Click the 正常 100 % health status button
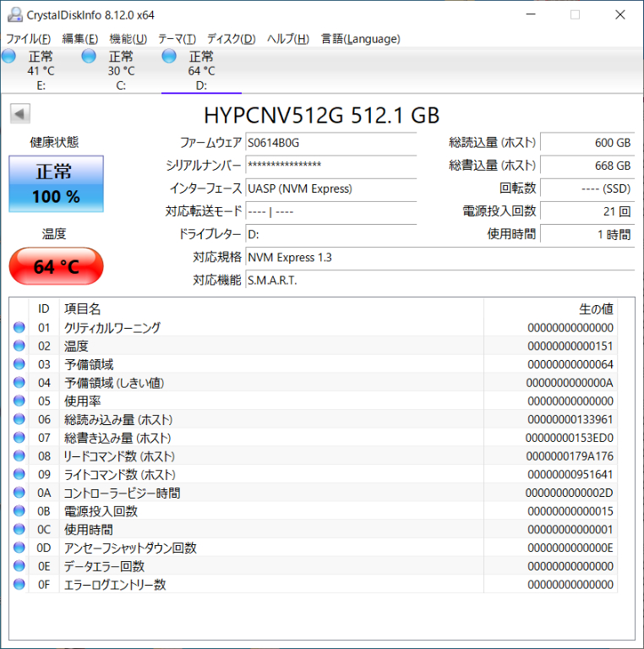Image resolution: width=644 pixels, height=649 pixels. [57, 183]
